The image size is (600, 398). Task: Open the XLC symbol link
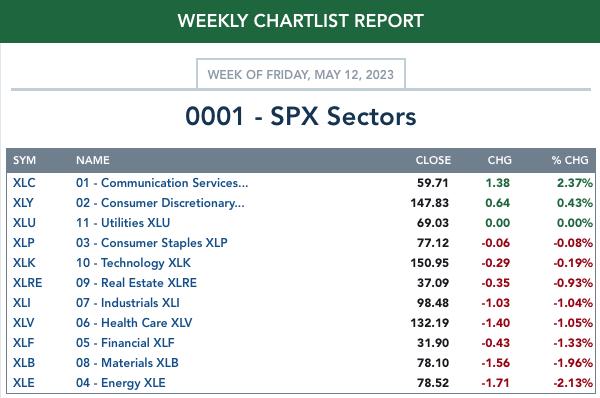[x=24, y=183]
